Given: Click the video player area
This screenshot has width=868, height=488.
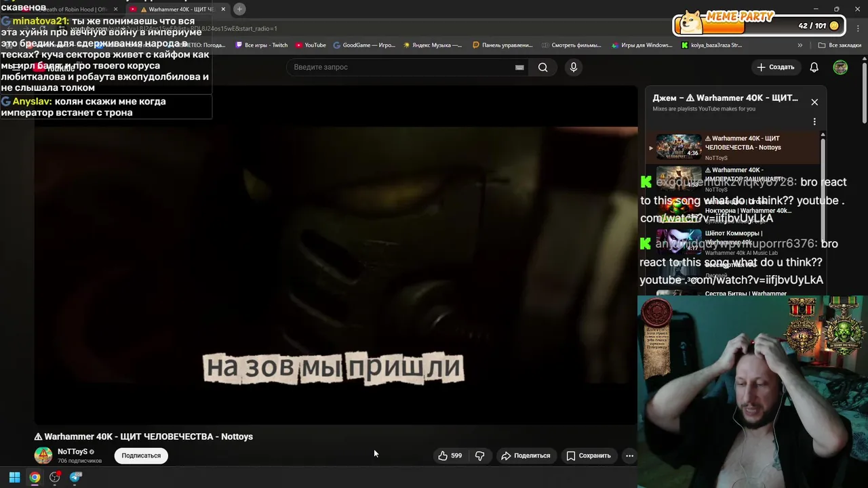Looking at the screenshot, I should (x=336, y=254).
